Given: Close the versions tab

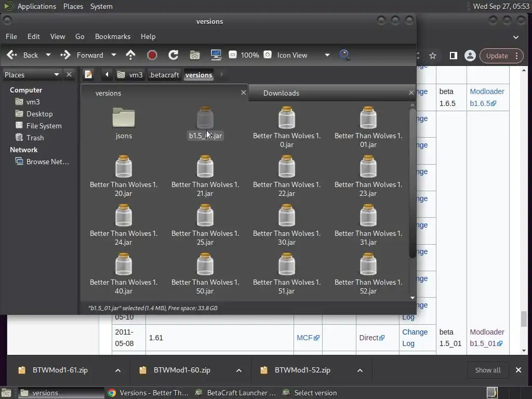Looking at the screenshot, I should pyautogui.click(x=243, y=92).
